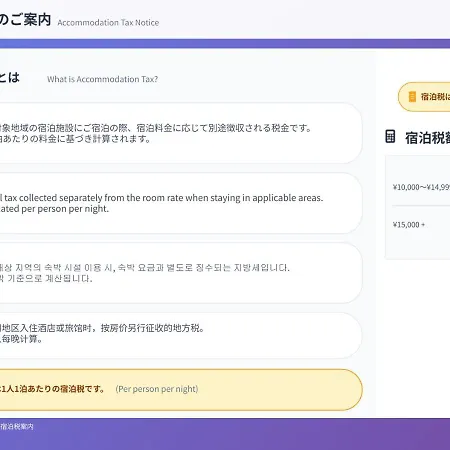
Task: Click the とは section heading
Action: (10, 77)
